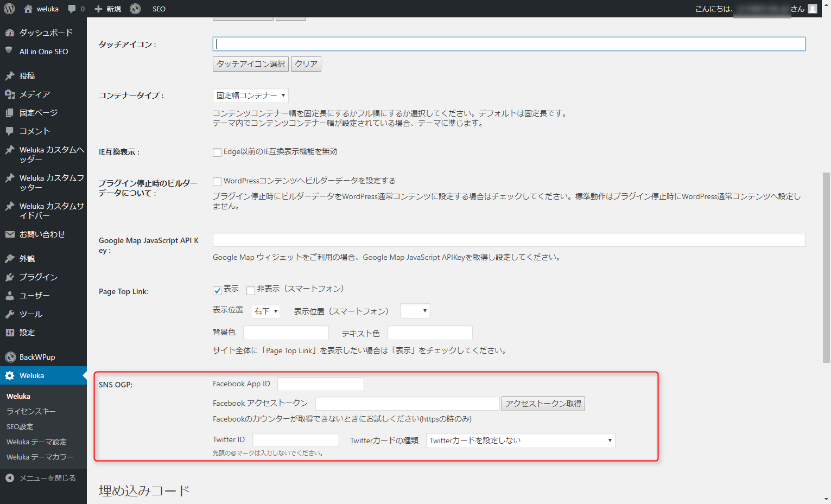This screenshot has height=504, width=831.
Task: Click the All in One SEO shield icon
Action: (x=9, y=50)
